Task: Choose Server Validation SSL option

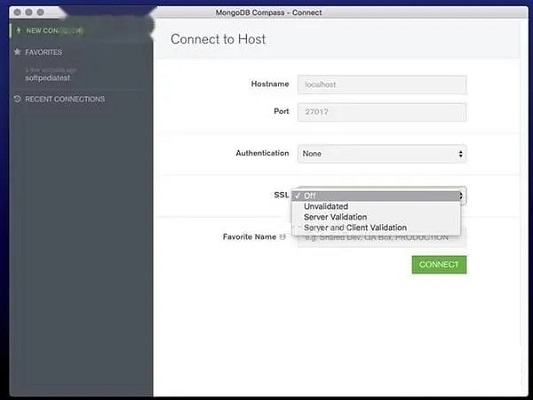Action: coord(376,217)
